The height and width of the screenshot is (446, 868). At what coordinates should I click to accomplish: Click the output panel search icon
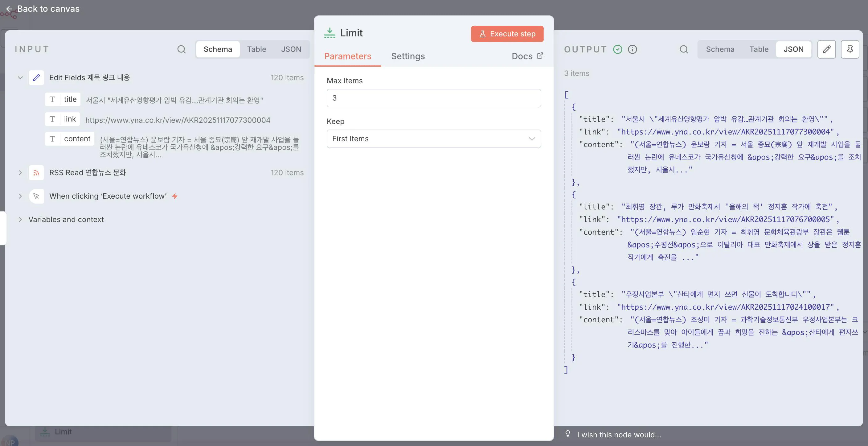tap(684, 49)
